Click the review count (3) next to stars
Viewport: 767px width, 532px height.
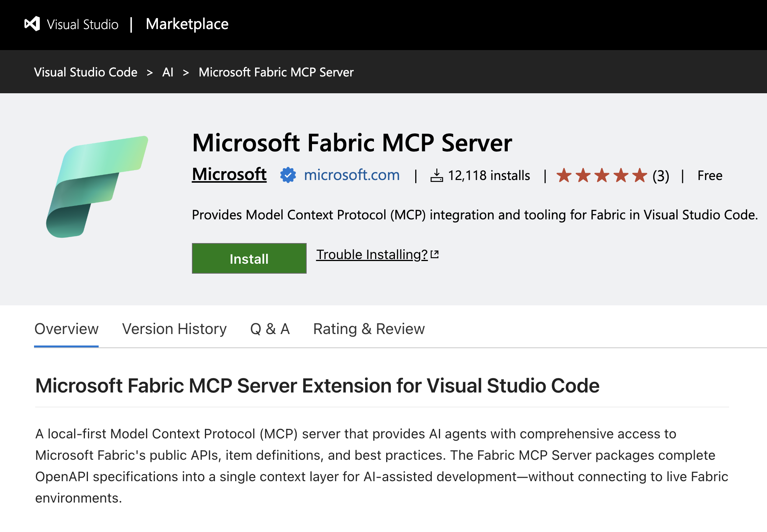[660, 176]
